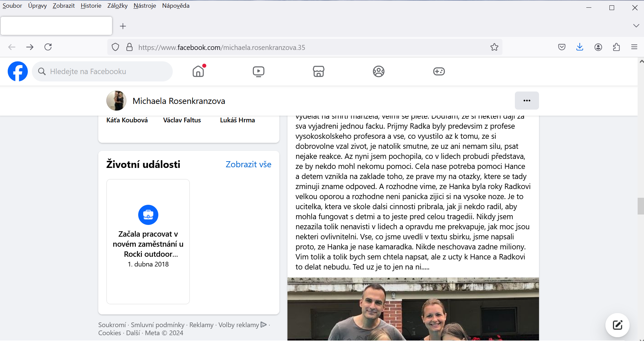This screenshot has height=362, width=644.
Task: Open the Firefox downloads arrow icon
Action: [580, 47]
